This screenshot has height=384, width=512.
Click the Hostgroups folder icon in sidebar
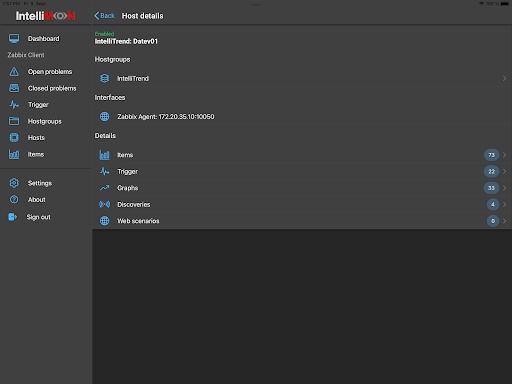(14, 121)
